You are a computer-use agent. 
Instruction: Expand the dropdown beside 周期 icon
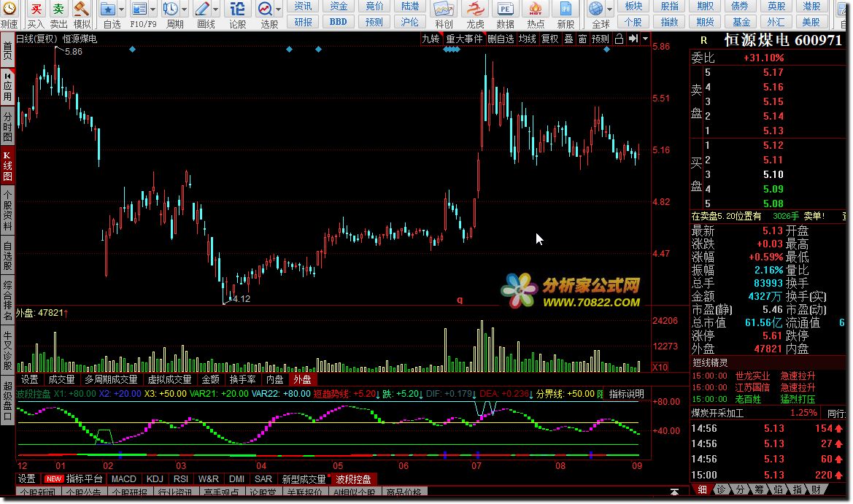[x=185, y=9]
